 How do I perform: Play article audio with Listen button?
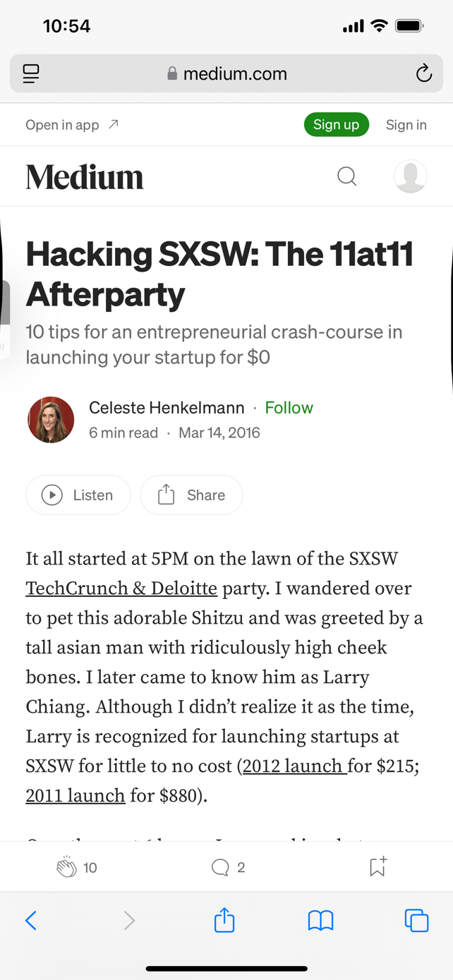[x=78, y=495]
